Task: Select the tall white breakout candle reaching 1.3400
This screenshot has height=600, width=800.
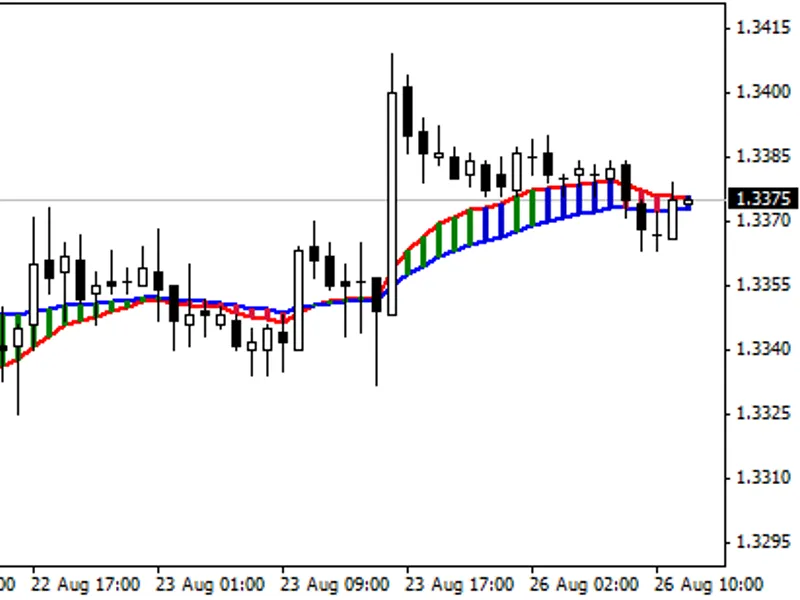Action: point(392,204)
